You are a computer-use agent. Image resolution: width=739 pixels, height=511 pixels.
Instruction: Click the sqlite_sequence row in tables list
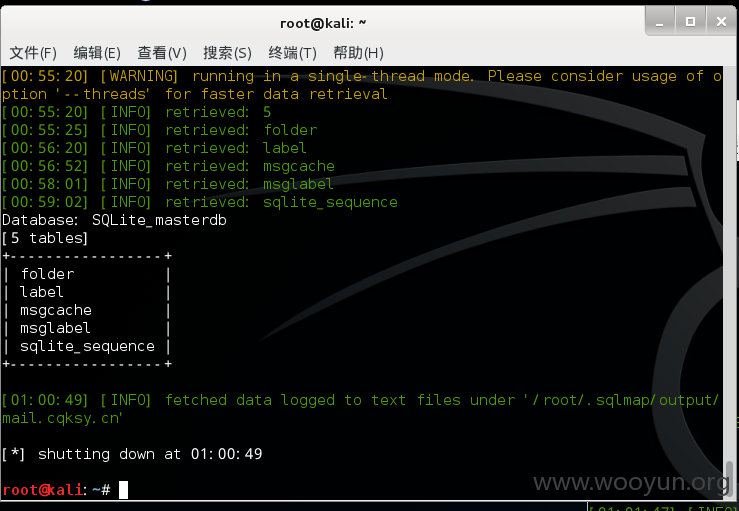87,346
